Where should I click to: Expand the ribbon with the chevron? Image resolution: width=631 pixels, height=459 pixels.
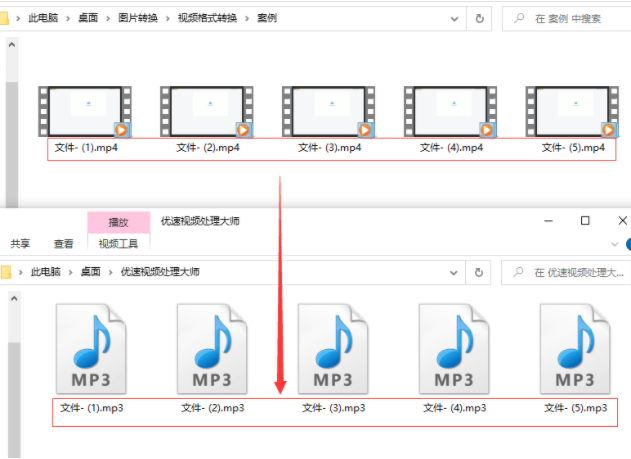coord(615,244)
